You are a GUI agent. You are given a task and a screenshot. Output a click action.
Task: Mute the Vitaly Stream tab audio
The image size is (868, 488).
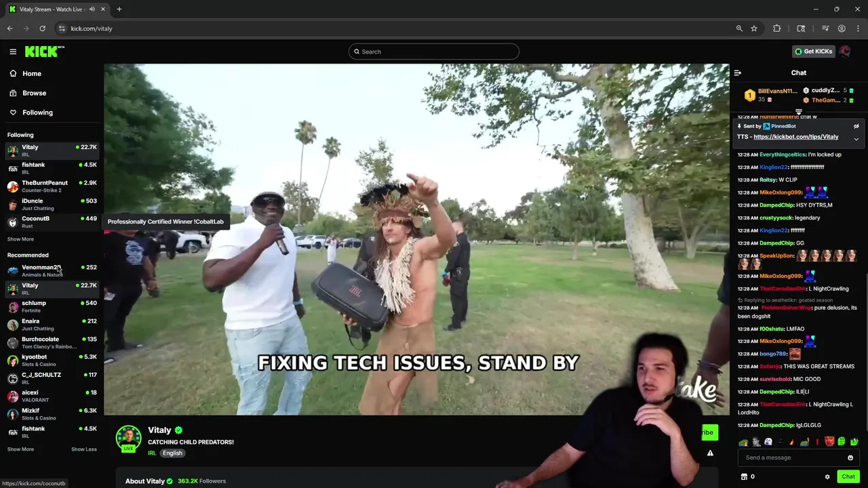pyautogui.click(x=92, y=9)
